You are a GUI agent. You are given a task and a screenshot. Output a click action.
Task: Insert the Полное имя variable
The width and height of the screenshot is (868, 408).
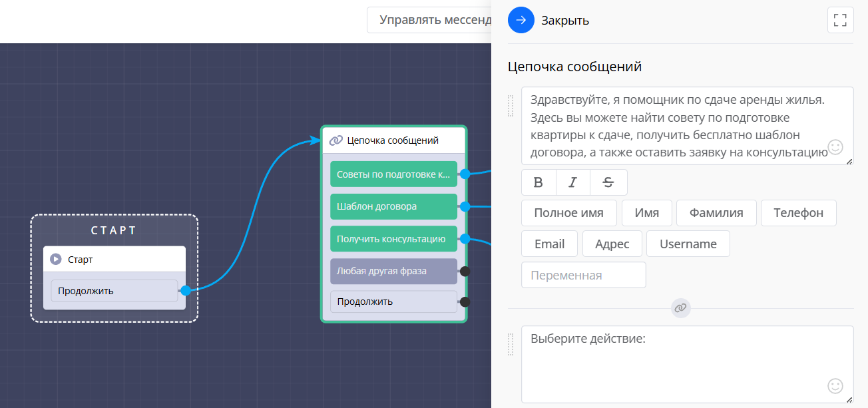[x=568, y=213]
